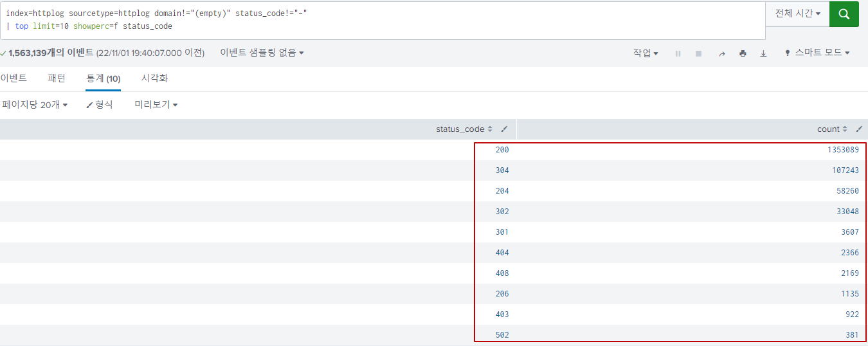Screen dimensions: 868x346
Task: Stop the search job
Action: click(x=698, y=53)
